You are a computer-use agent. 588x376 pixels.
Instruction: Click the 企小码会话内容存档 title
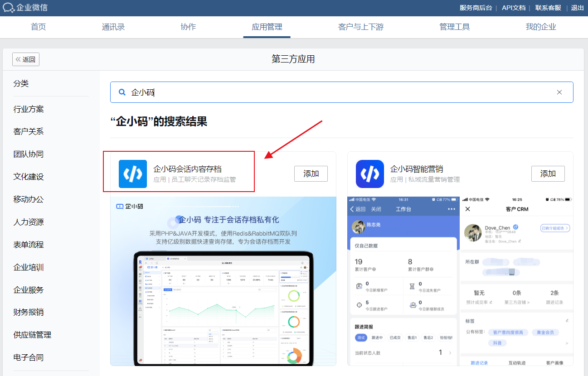coord(187,169)
